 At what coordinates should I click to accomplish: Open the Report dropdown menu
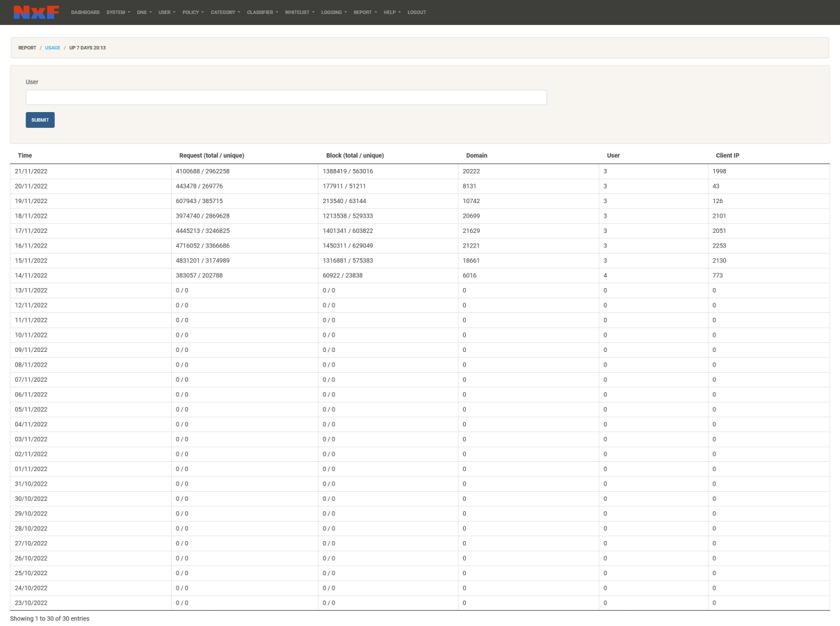pos(365,13)
